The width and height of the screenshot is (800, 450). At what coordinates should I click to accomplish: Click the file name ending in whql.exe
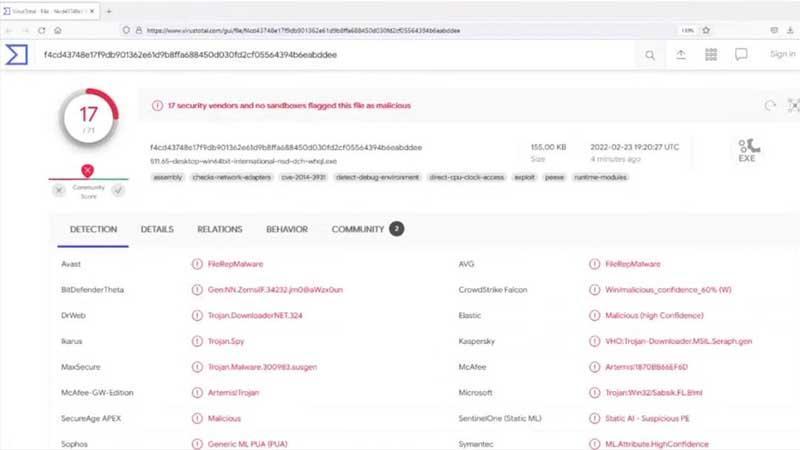click(x=243, y=161)
